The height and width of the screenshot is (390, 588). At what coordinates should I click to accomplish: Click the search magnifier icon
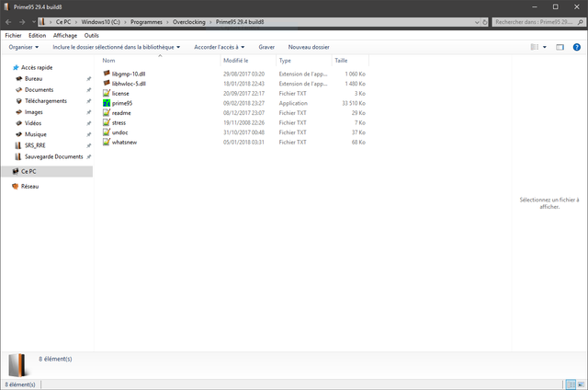(x=580, y=22)
